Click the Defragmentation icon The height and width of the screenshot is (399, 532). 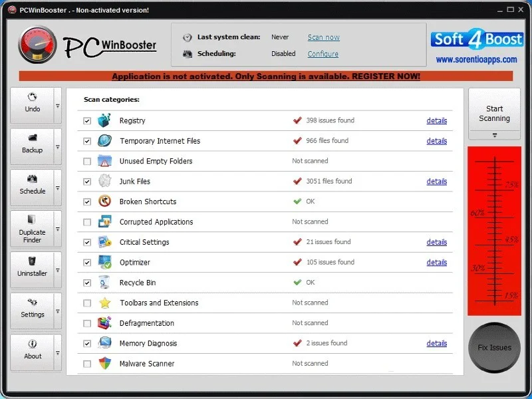[104, 323]
